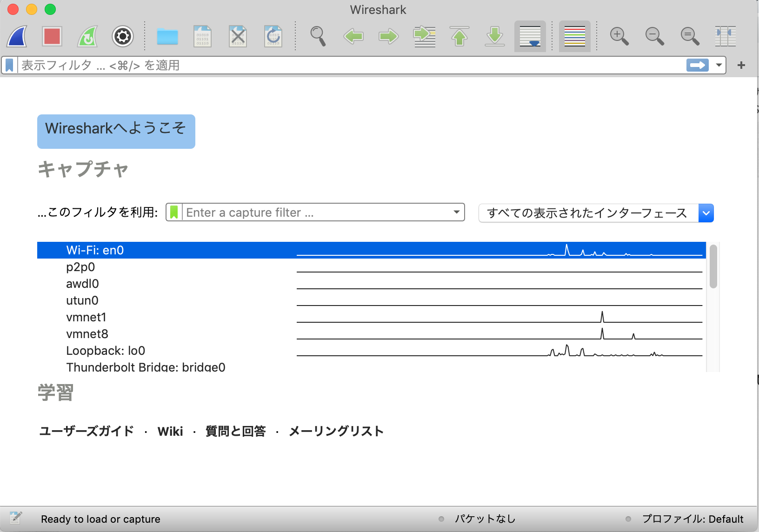This screenshot has width=759, height=532.
Task: Expand capture filter history dropdown arrow
Action: [457, 213]
